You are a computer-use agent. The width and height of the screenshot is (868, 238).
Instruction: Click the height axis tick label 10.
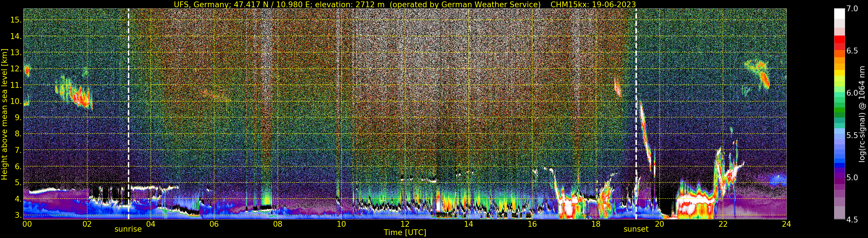pos(16,101)
